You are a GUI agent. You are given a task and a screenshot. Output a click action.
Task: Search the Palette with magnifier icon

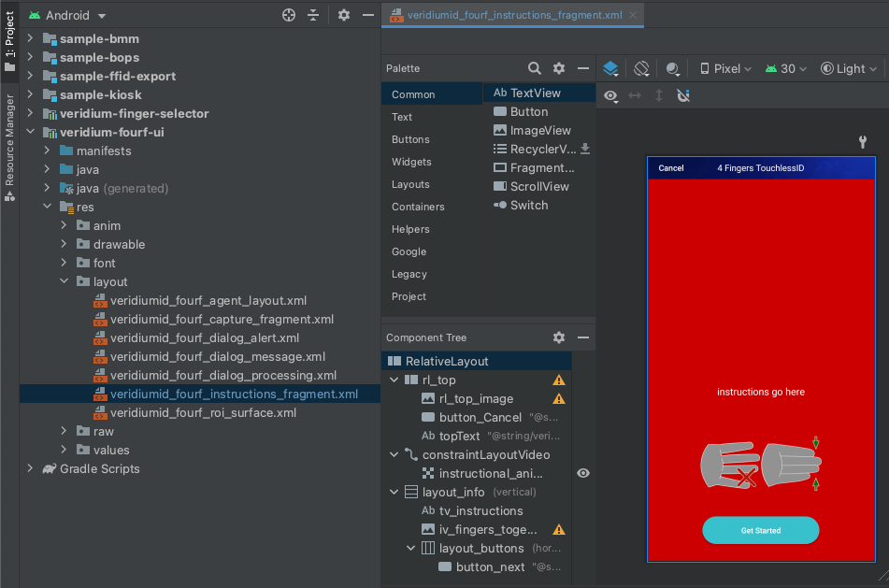point(535,68)
